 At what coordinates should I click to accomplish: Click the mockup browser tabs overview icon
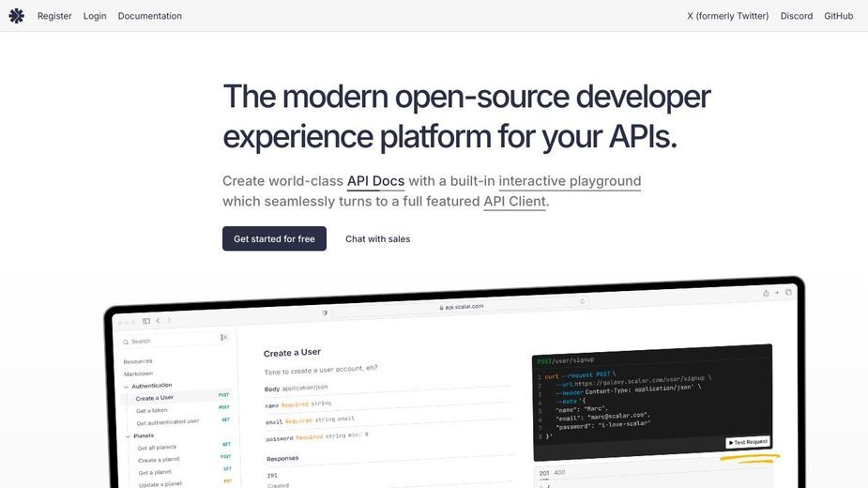[x=788, y=292]
